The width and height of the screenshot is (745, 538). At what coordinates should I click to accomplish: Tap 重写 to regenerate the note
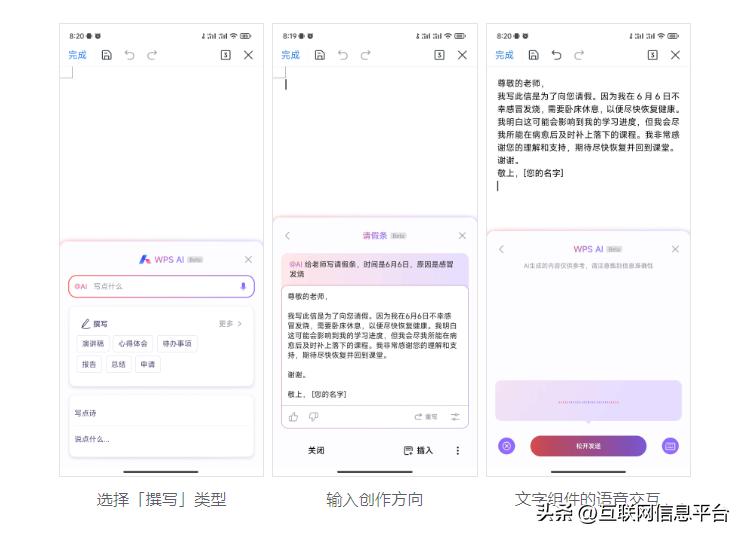tap(426, 417)
